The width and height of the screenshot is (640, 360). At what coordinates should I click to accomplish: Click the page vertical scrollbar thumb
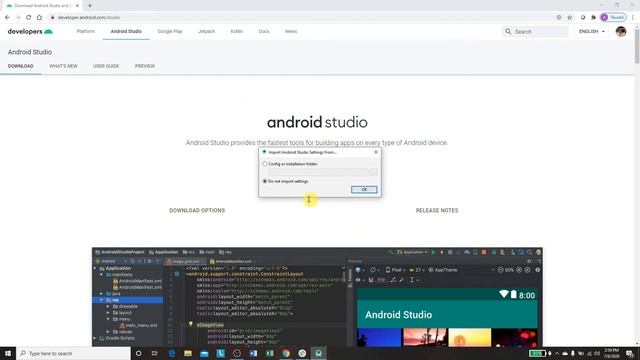(637, 46)
